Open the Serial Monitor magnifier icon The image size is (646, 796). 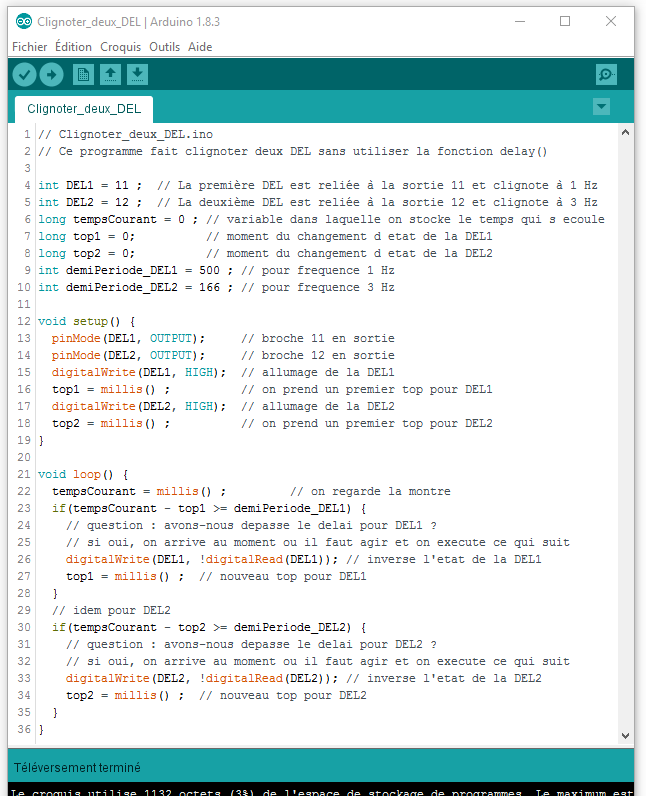606,75
